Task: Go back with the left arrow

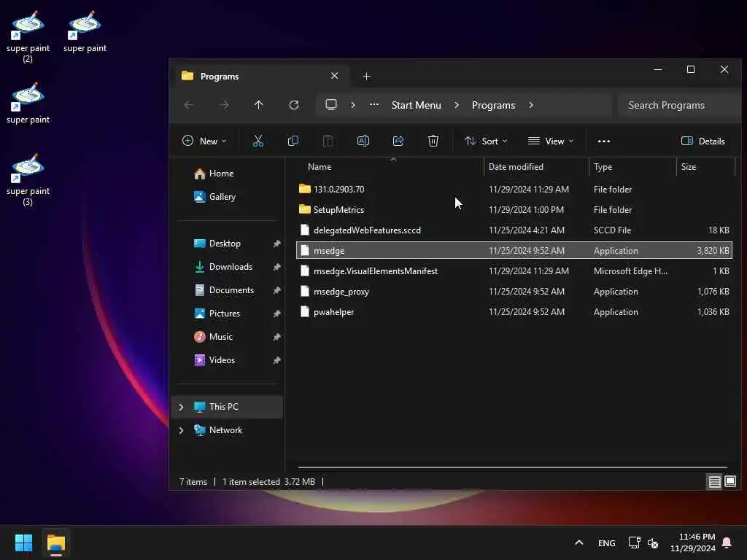Action: [x=189, y=105]
